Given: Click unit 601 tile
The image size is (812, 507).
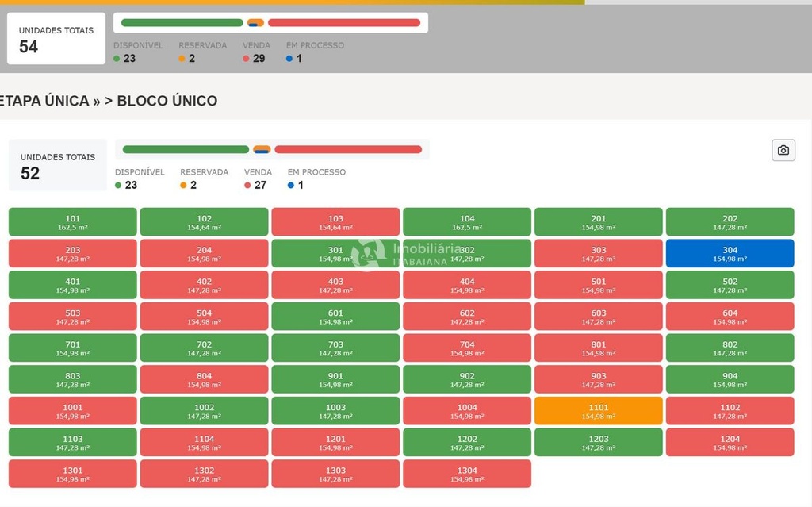Looking at the screenshot, I should click(335, 317).
